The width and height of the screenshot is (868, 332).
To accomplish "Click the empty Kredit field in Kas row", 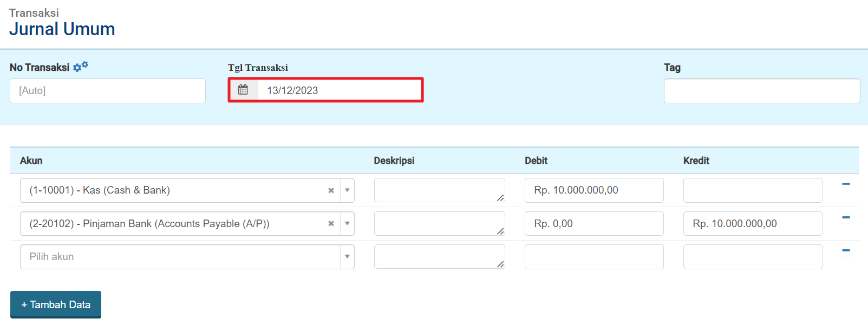I will tap(753, 190).
